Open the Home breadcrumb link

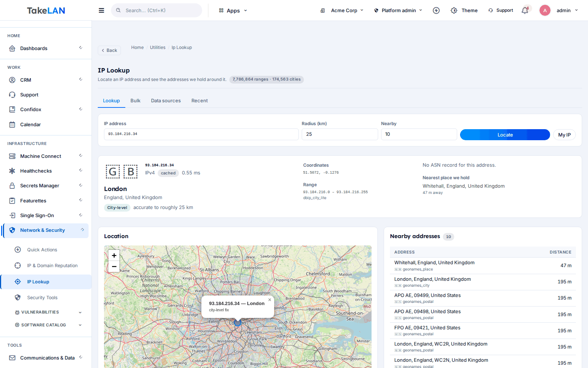(137, 47)
